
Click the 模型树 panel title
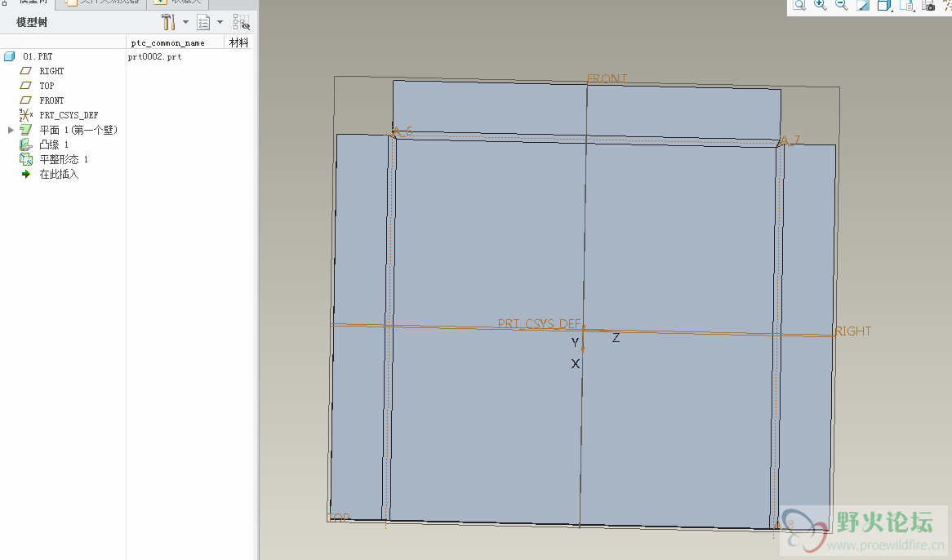click(32, 22)
